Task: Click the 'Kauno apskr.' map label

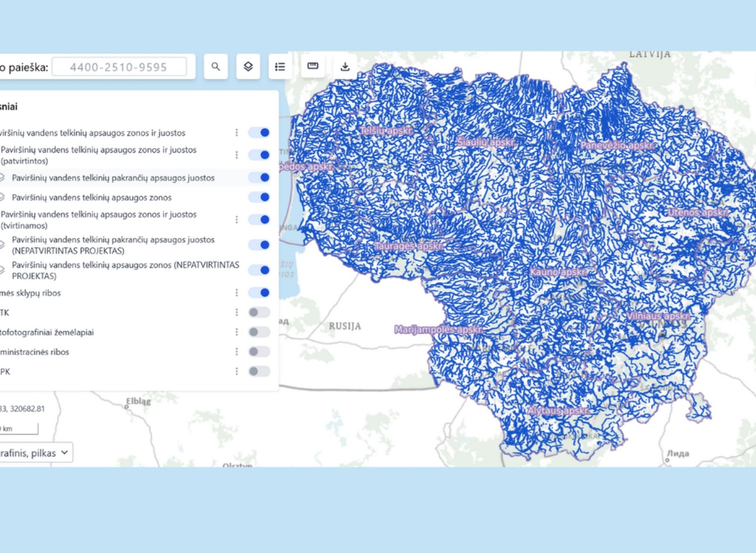Action: 559,272
